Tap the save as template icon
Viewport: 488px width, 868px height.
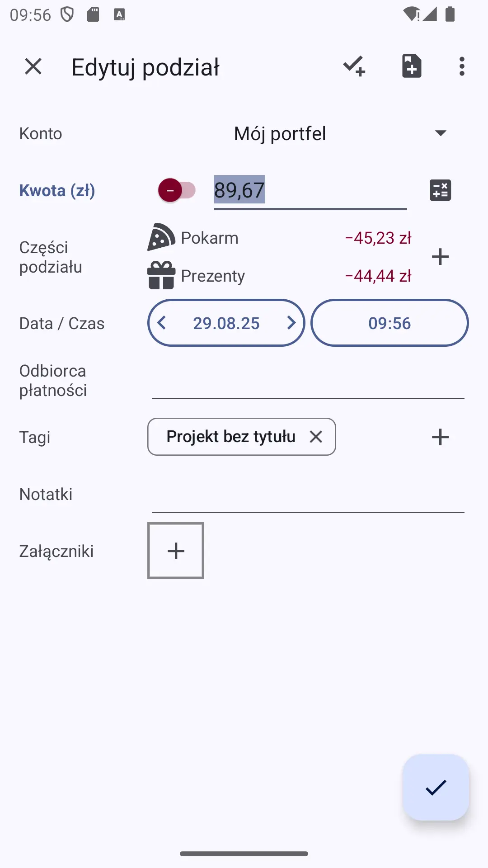[412, 66]
